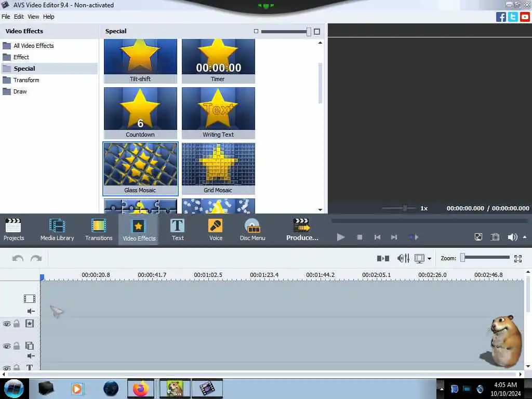The height and width of the screenshot is (399, 532).
Task: Toggle visibility eye of overlay track
Action: [7, 346]
